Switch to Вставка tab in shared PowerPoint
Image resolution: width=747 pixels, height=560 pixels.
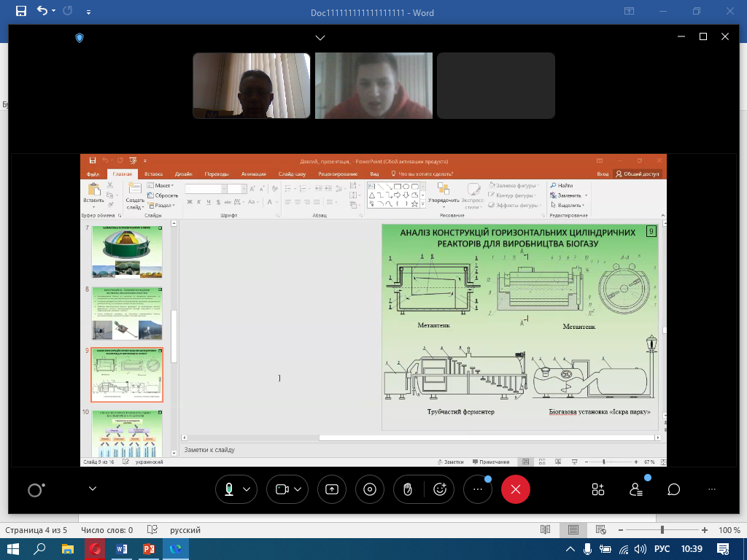coord(153,174)
